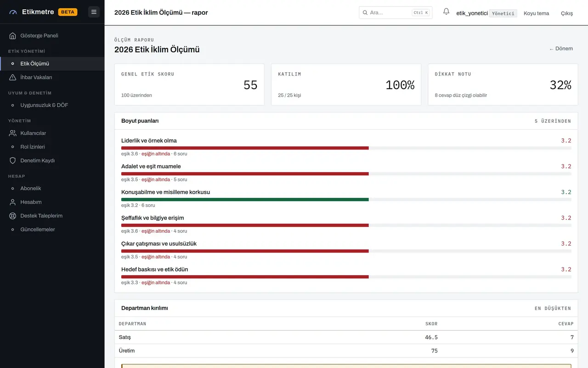Screen dimensions: 588x368
Task: Click the Destek Taleplerim lifebuoy icon
Action: pos(13,216)
